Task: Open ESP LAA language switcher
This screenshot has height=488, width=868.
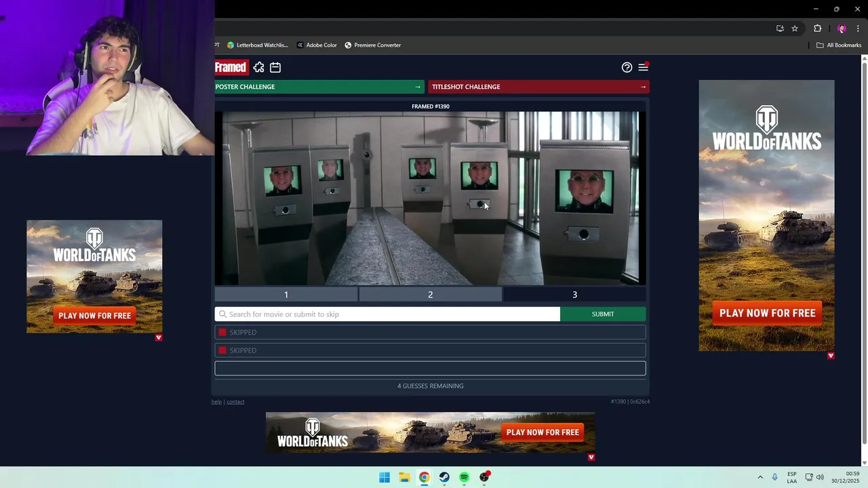Action: click(x=792, y=477)
